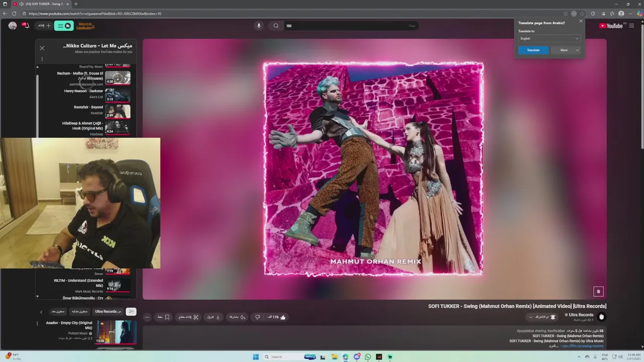Open the taskbar clock and date
The width and height of the screenshot is (644, 362).
pyautogui.click(x=634, y=357)
